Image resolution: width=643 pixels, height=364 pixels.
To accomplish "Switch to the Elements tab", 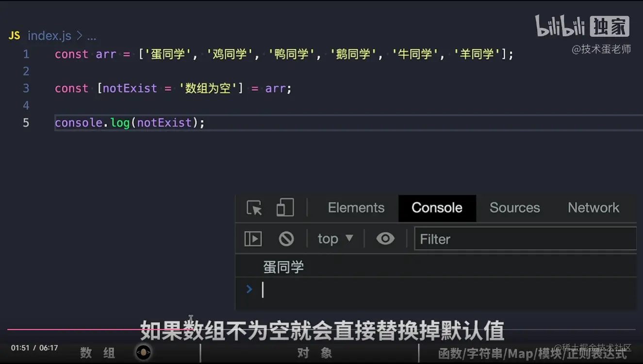I will coord(356,208).
